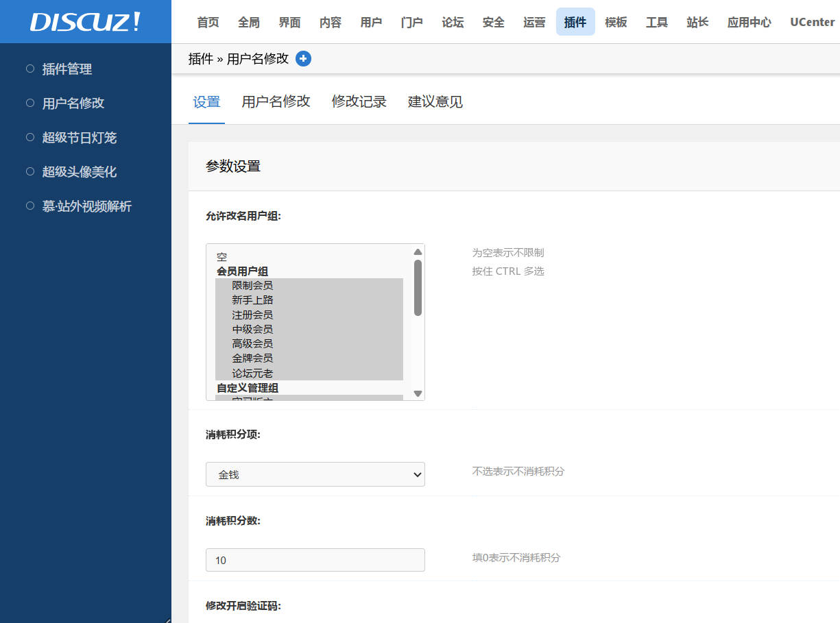Open the 模板 top menu
The image size is (840, 623).
coord(616,22)
